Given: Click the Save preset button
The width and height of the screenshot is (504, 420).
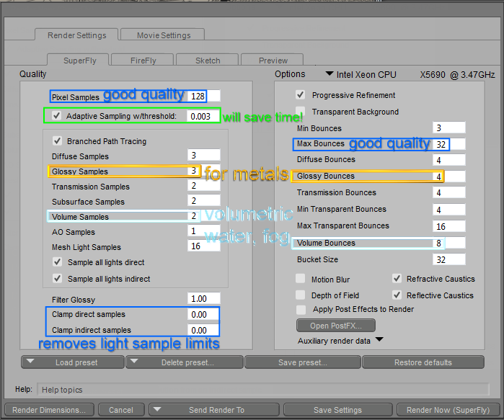Looking at the screenshot, I should coord(302,362).
